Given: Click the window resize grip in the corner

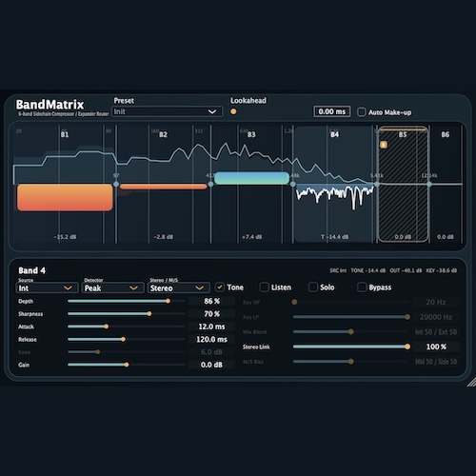Looking at the screenshot, I should (x=471, y=382).
